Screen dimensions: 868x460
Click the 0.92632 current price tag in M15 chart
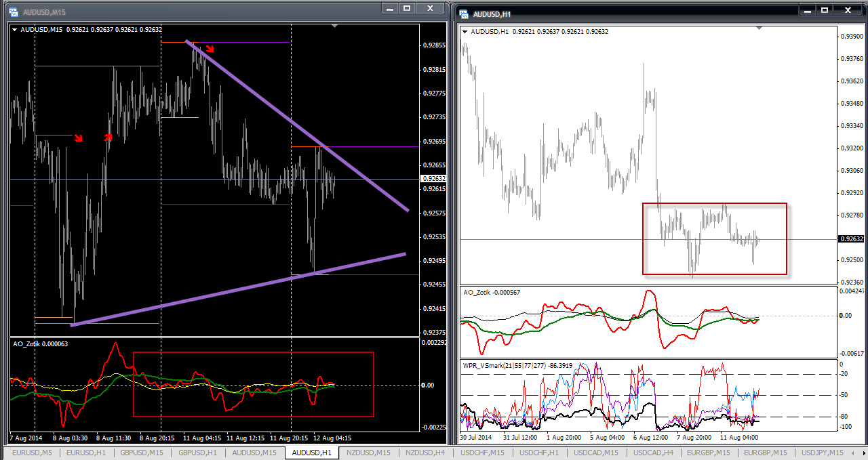click(x=434, y=179)
